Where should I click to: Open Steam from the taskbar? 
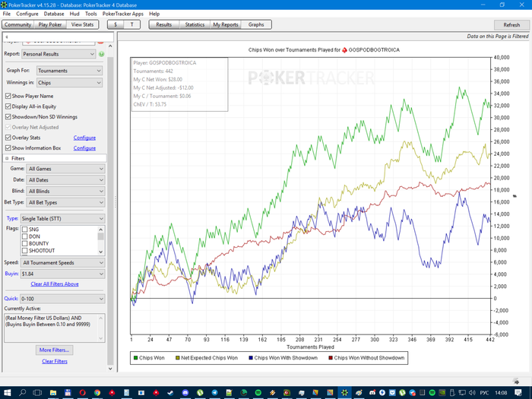(170, 393)
